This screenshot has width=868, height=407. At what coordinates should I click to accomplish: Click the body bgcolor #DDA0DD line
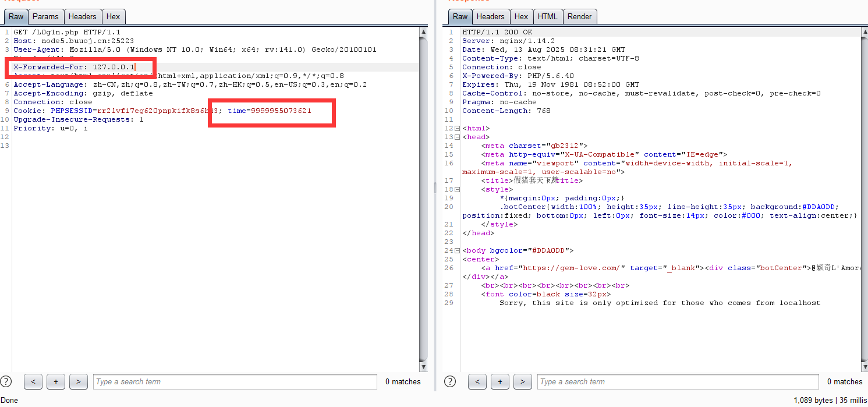tap(518, 250)
